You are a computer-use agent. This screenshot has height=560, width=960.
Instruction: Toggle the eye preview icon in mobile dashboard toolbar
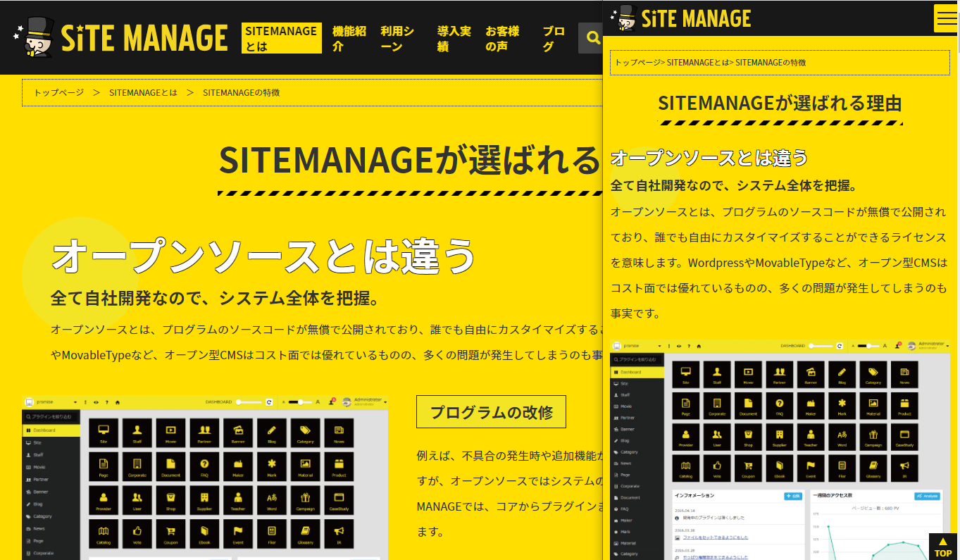[679, 346]
